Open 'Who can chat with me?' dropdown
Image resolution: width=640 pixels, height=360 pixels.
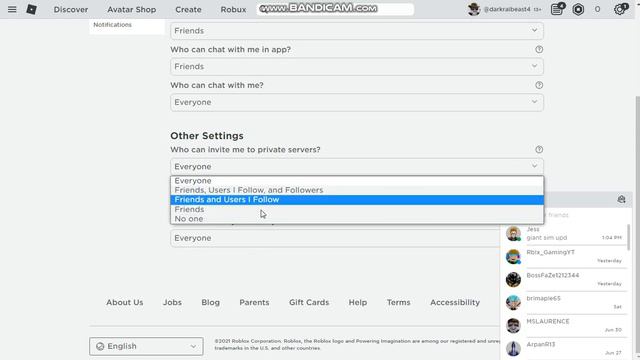click(x=357, y=102)
